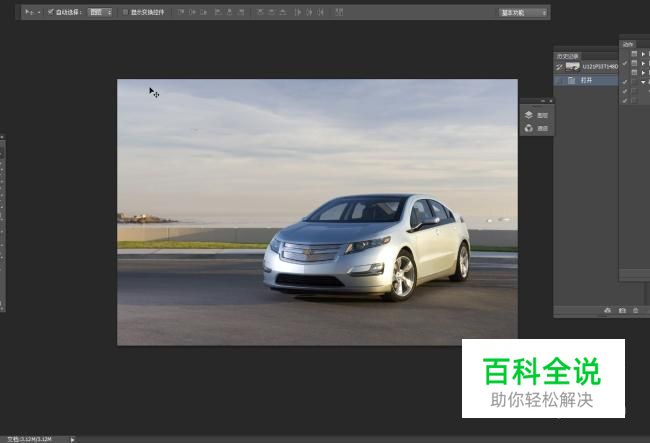This screenshot has height=443, width=650.
Task: Toggle the Auto-Select (自动选择) checkbox
Action: click(51, 12)
